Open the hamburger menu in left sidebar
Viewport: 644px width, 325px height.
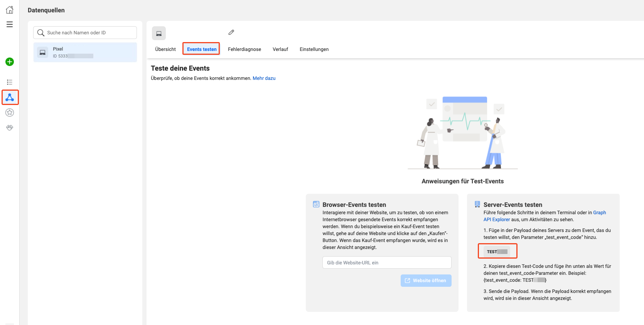click(10, 24)
